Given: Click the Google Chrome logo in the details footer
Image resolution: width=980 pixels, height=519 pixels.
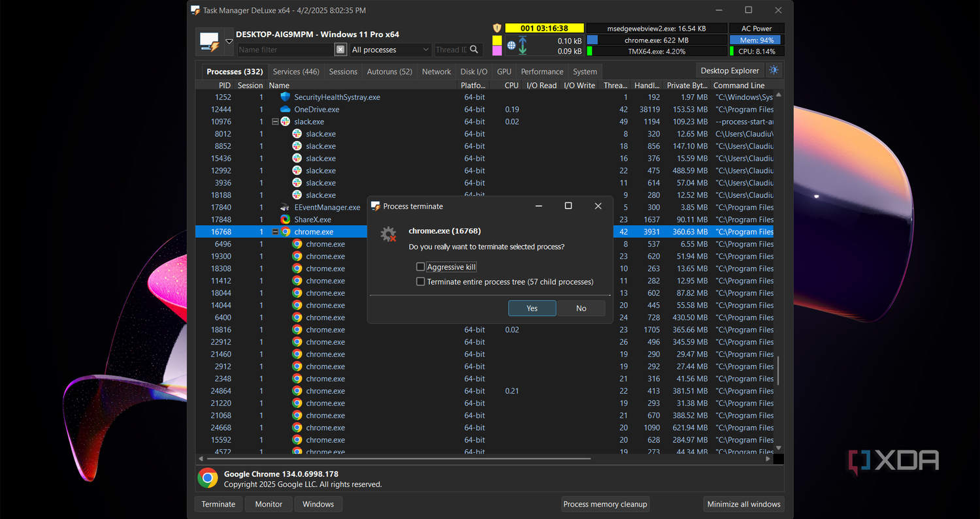Looking at the screenshot, I should pos(208,479).
